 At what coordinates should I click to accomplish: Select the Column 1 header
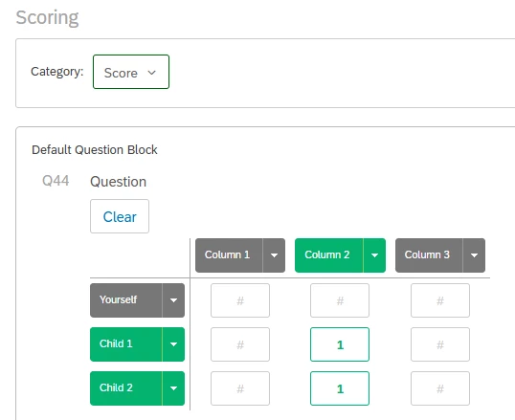(x=229, y=255)
